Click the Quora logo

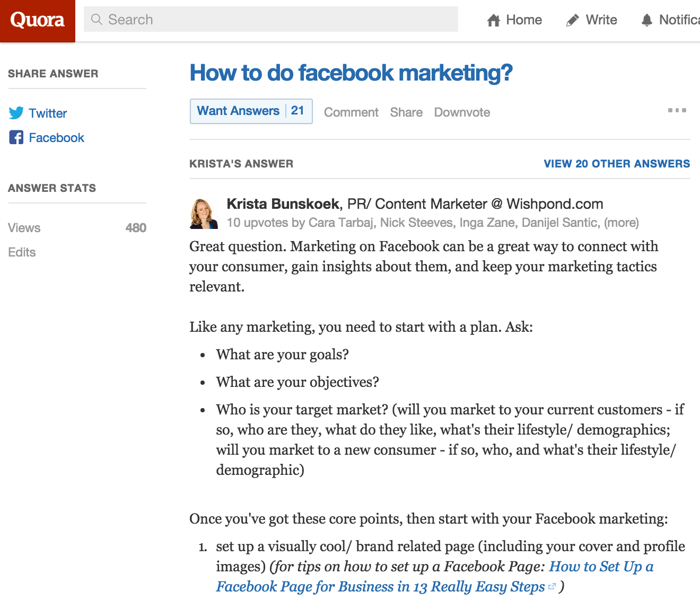pyautogui.click(x=37, y=20)
